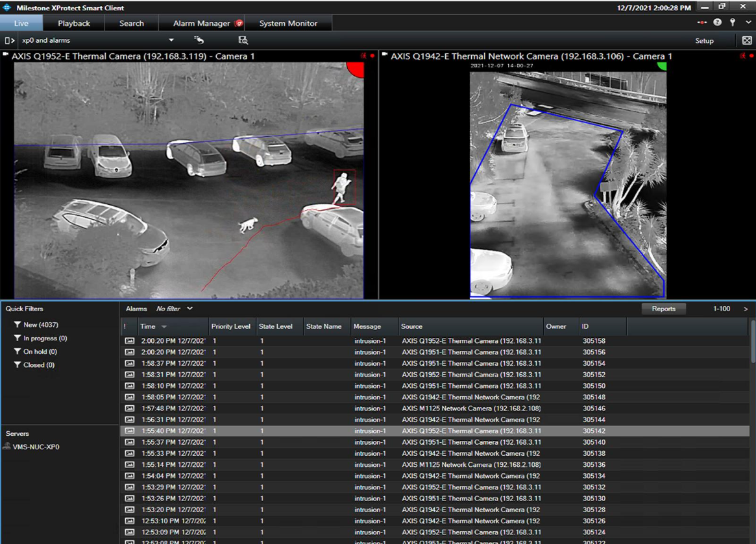756x544 pixels.
Task: Open the Help question mark icon
Action: click(x=717, y=23)
